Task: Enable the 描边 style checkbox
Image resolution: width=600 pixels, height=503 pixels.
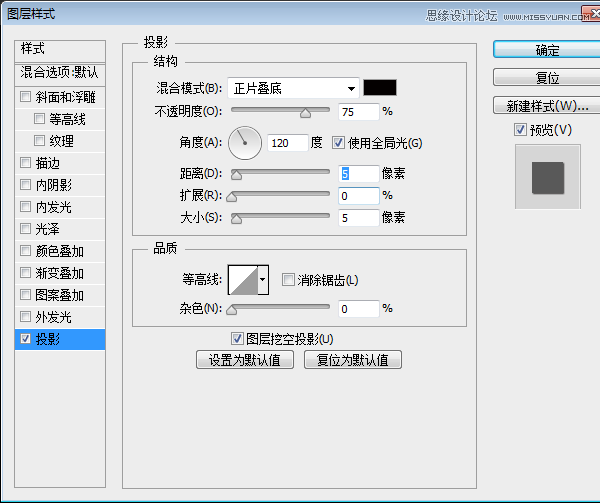Action: pyautogui.click(x=25, y=163)
